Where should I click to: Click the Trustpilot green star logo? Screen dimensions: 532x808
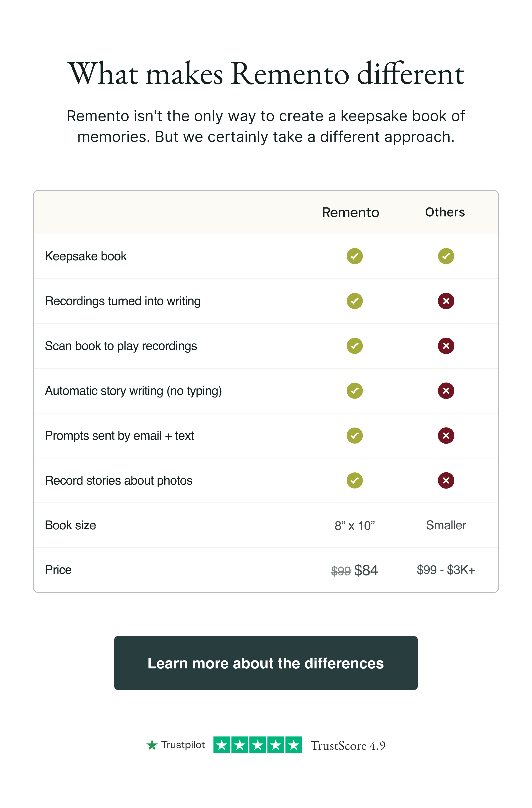[152, 745]
